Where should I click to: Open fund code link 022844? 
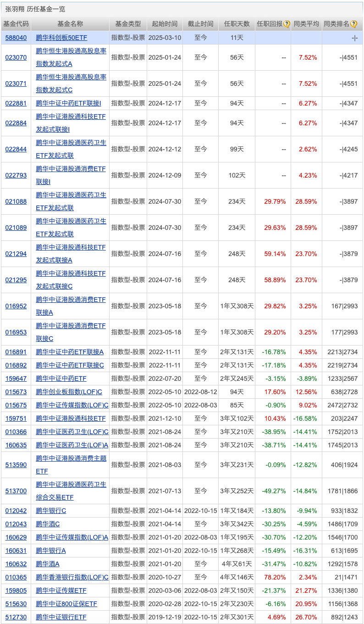click(16, 149)
